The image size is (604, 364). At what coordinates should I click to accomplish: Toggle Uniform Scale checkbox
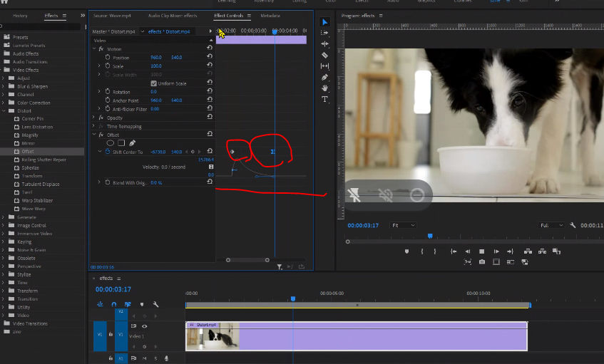(x=154, y=83)
